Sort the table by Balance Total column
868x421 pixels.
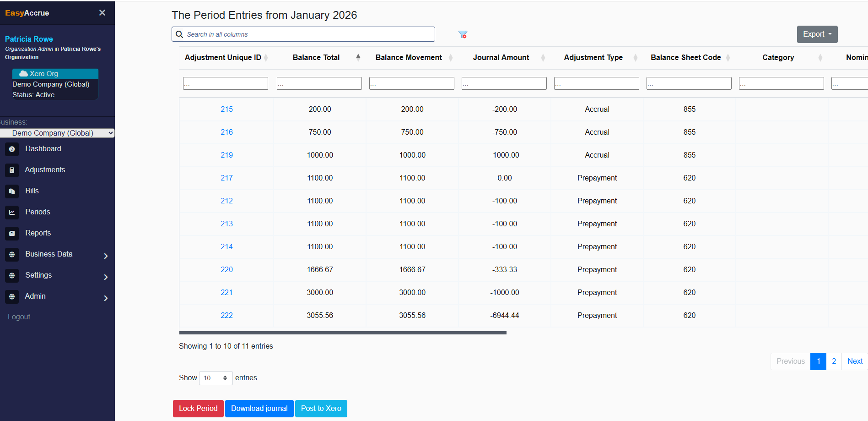click(x=358, y=57)
